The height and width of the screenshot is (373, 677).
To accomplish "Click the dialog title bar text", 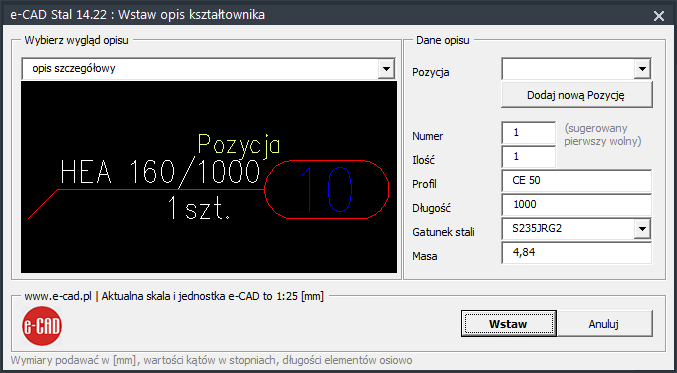I will tap(137, 16).
